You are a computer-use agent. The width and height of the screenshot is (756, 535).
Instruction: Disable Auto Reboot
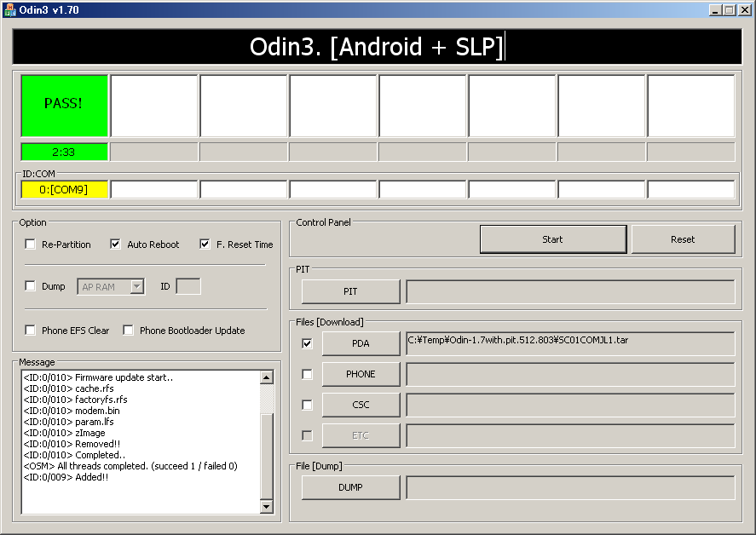[115, 244]
